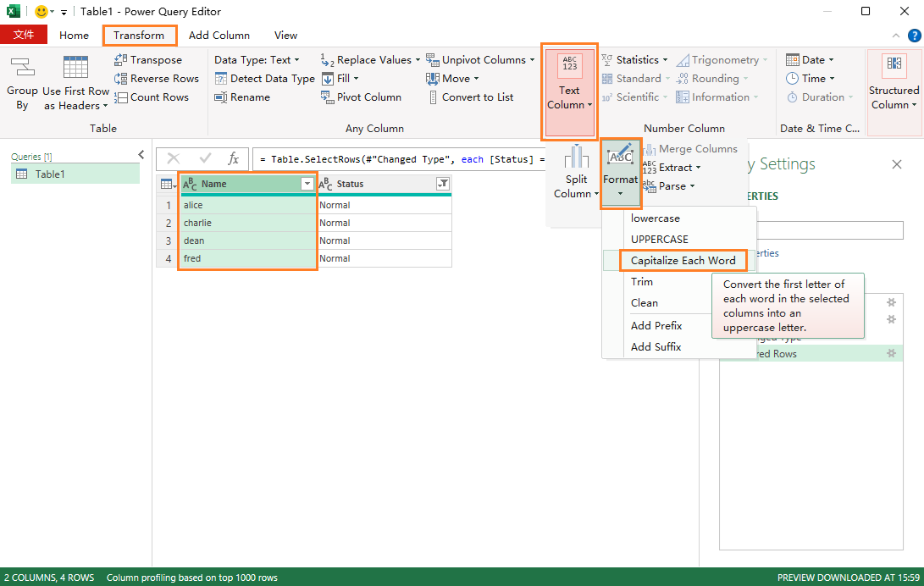Viewport: 924px width, 586px height.
Task: Select Table1 in the Queries list
Action: click(x=50, y=174)
